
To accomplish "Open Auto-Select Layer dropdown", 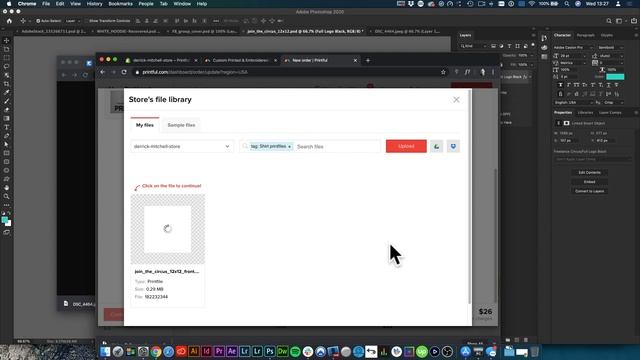I will point(72,21).
